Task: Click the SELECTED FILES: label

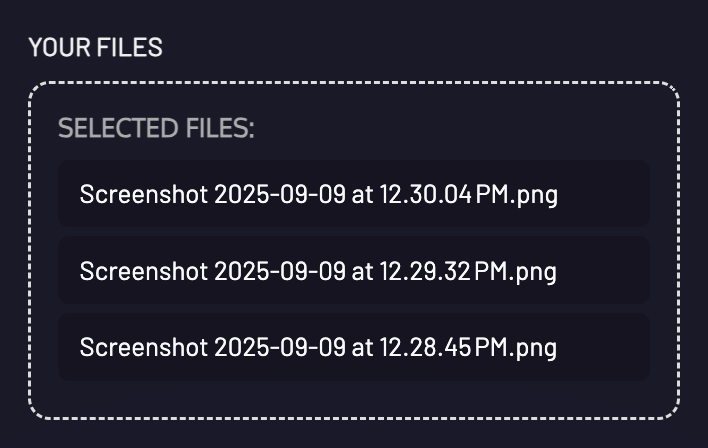Action: (x=156, y=129)
